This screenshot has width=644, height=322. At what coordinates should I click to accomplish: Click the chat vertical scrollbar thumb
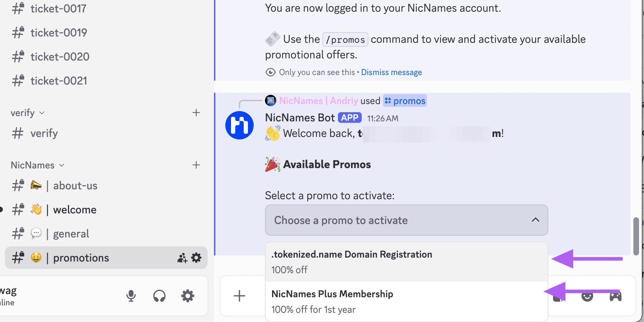tap(636, 236)
